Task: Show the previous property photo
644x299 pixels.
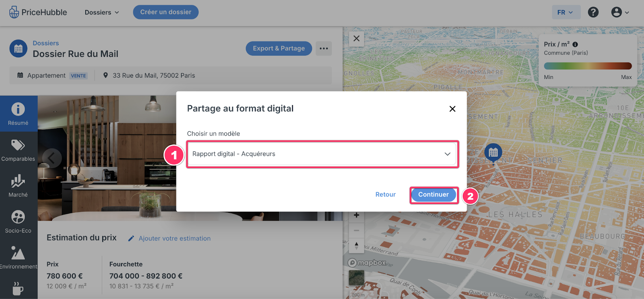Action: (52, 158)
